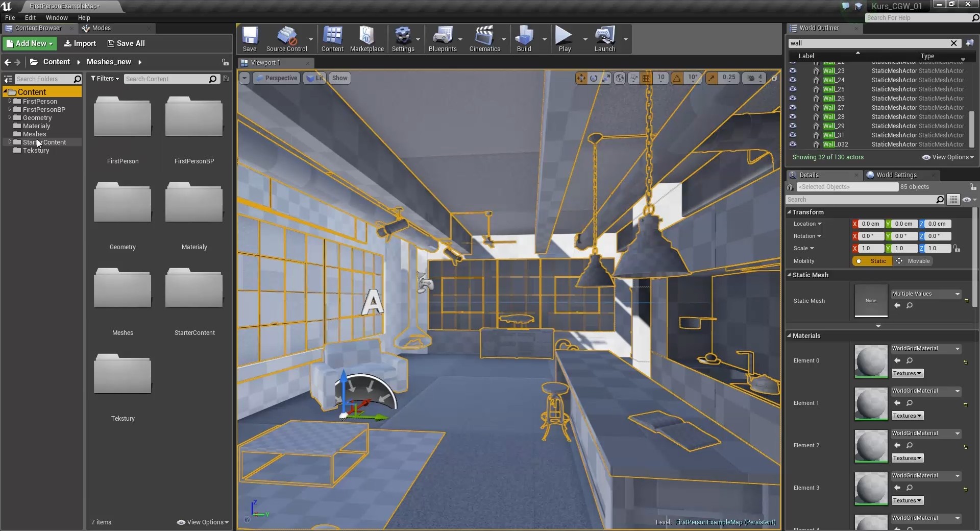The image size is (980, 531).
Task: Click the camera speed icon in viewport
Action: click(750, 78)
